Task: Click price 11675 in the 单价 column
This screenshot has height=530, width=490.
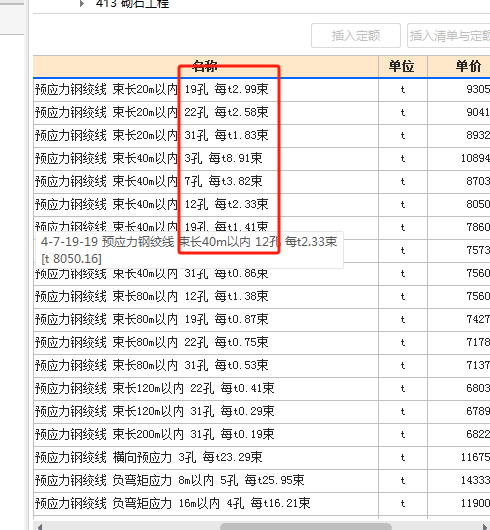Action: click(475, 457)
